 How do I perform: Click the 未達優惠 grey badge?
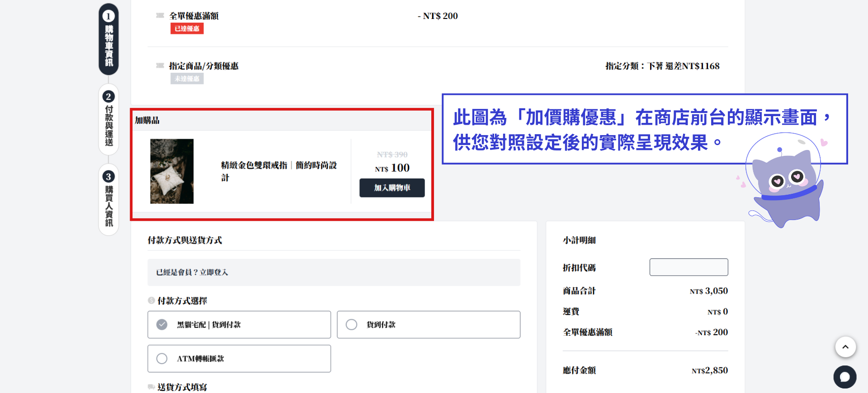(x=187, y=79)
